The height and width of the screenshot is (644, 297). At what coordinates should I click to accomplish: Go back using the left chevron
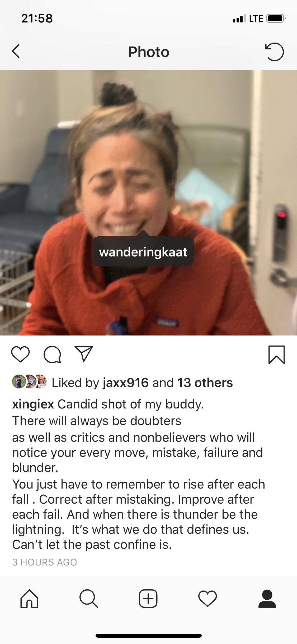(16, 51)
